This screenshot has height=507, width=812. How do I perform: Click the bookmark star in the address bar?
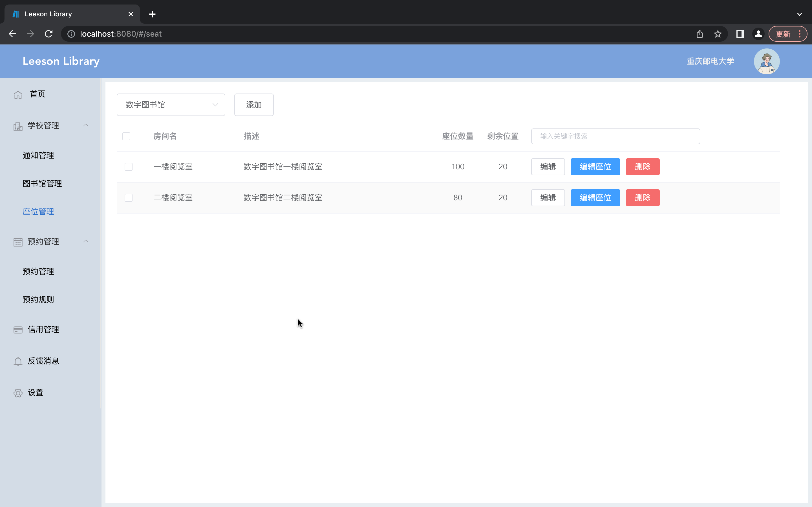tap(718, 34)
